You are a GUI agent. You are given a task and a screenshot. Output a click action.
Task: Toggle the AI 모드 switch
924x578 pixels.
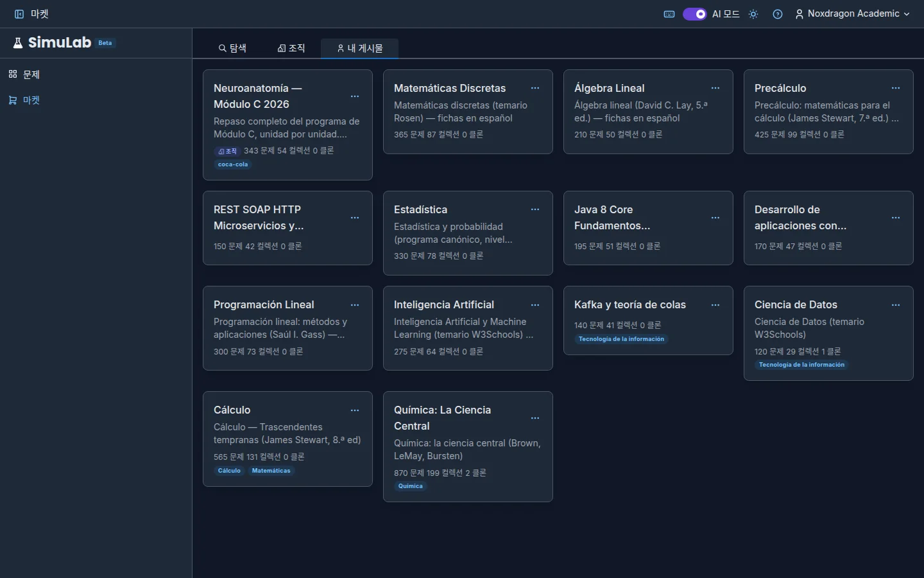[x=694, y=14]
